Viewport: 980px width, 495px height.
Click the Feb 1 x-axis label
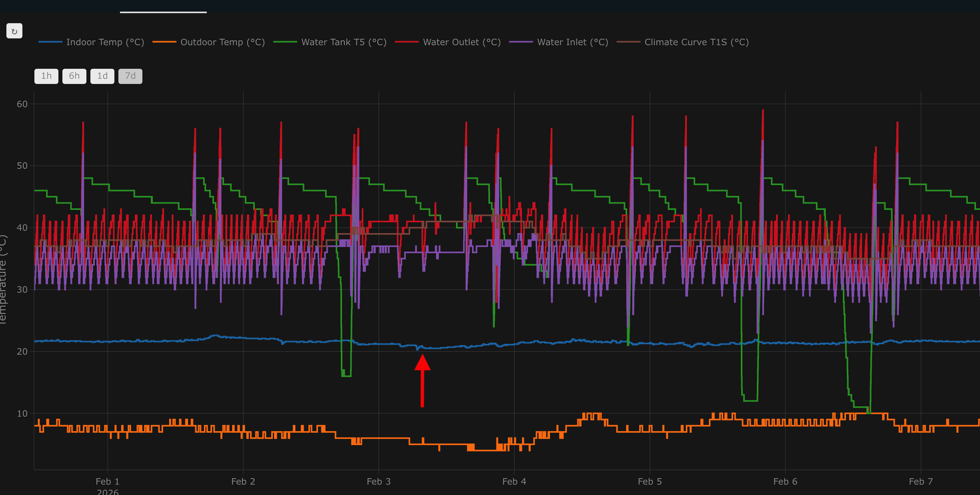[x=107, y=482]
